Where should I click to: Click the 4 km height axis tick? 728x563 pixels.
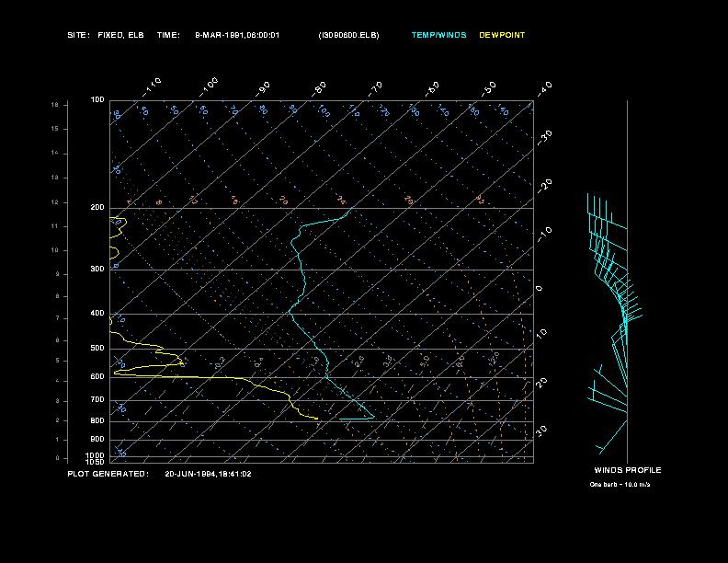click(58, 381)
